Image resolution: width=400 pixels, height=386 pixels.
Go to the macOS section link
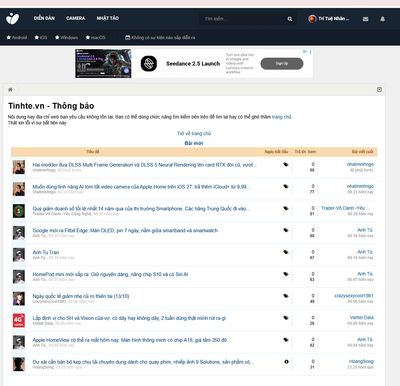95,37
